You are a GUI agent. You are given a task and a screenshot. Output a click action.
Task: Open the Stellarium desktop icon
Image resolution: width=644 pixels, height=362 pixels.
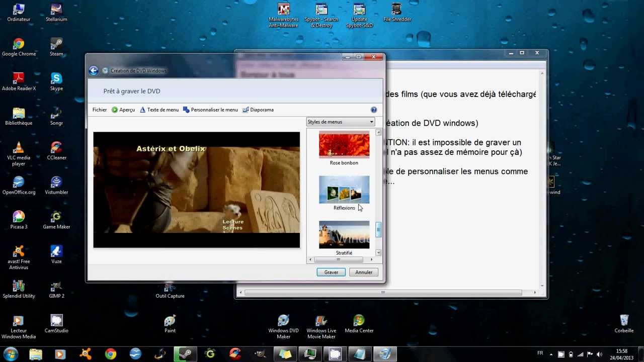tap(56, 13)
